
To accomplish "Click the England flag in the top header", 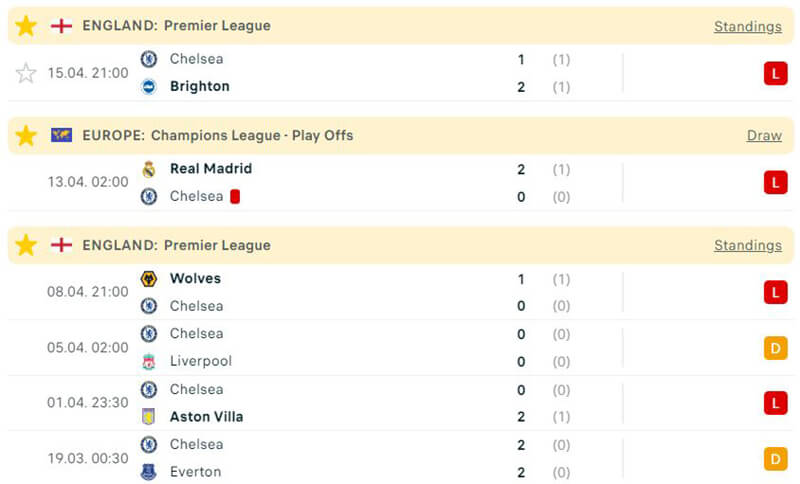I will point(62,26).
